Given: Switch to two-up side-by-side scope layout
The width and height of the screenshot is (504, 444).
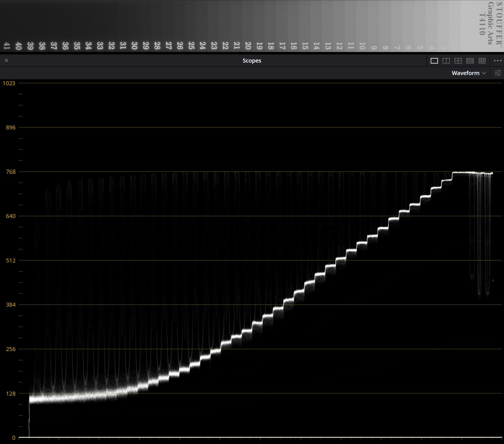Looking at the screenshot, I should tap(446, 61).
